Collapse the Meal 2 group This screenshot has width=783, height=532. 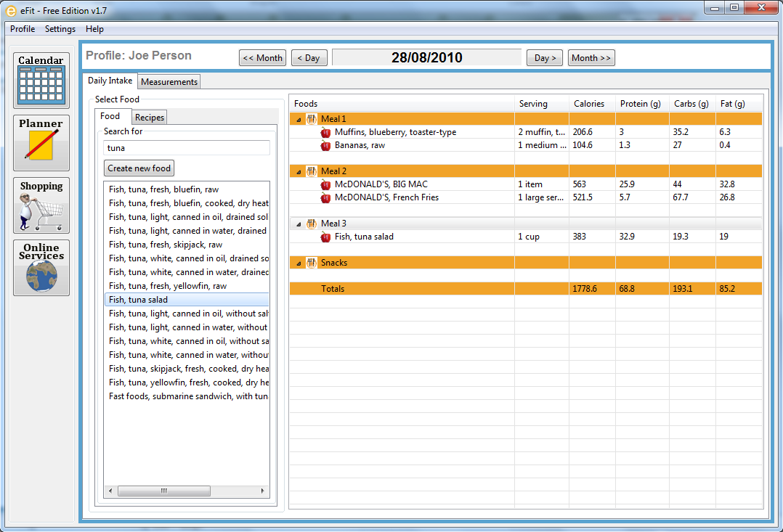299,172
